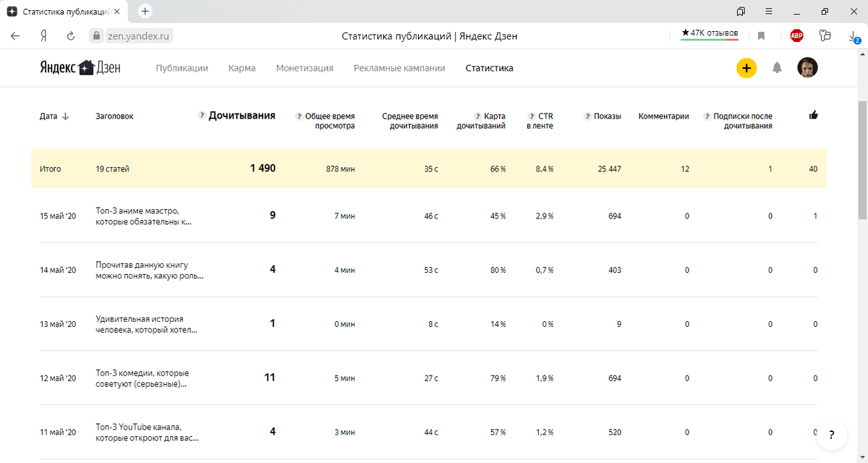Open the Adblock Plus extension icon

point(796,35)
